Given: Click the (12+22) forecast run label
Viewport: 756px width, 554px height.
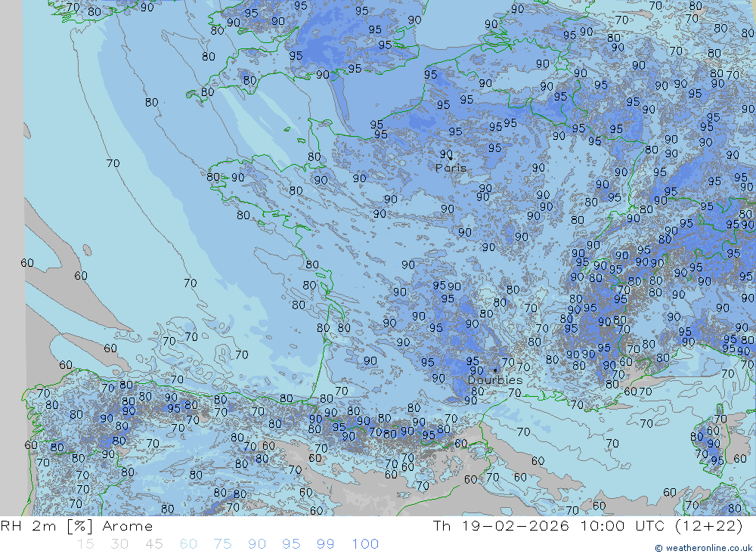Looking at the screenshot, I should pyautogui.click(x=711, y=526).
